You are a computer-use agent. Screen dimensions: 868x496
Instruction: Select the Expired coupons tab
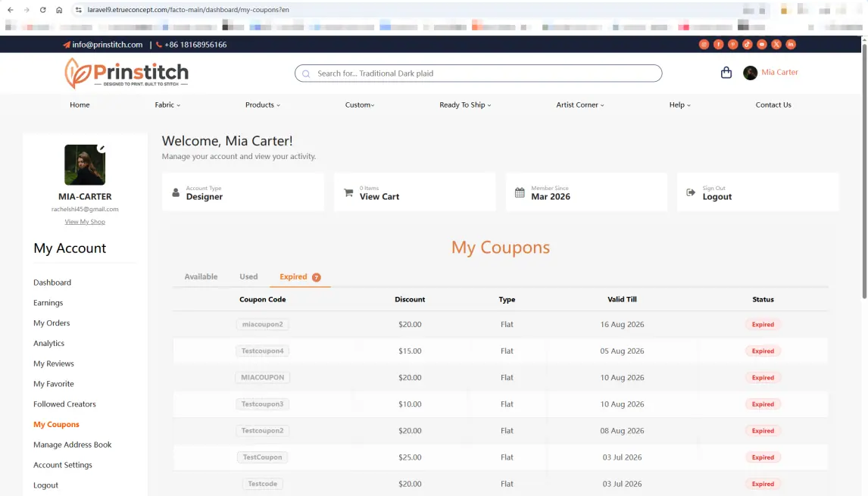pyautogui.click(x=300, y=277)
